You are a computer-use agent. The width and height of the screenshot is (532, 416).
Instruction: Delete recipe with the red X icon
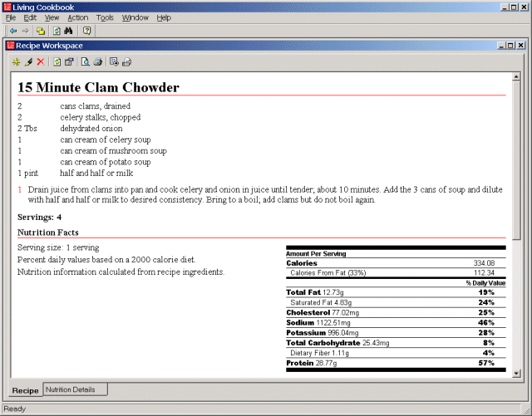tap(41, 62)
